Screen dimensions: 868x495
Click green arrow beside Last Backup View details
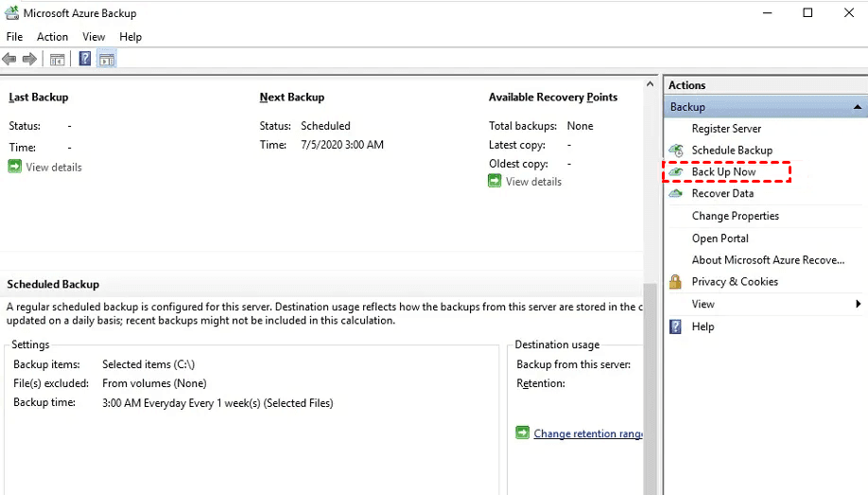coord(15,167)
